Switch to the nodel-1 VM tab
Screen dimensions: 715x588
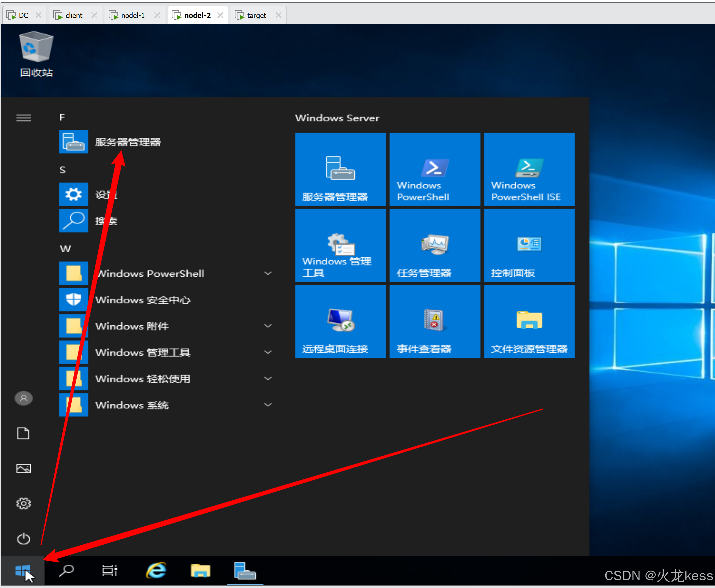pos(133,16)
